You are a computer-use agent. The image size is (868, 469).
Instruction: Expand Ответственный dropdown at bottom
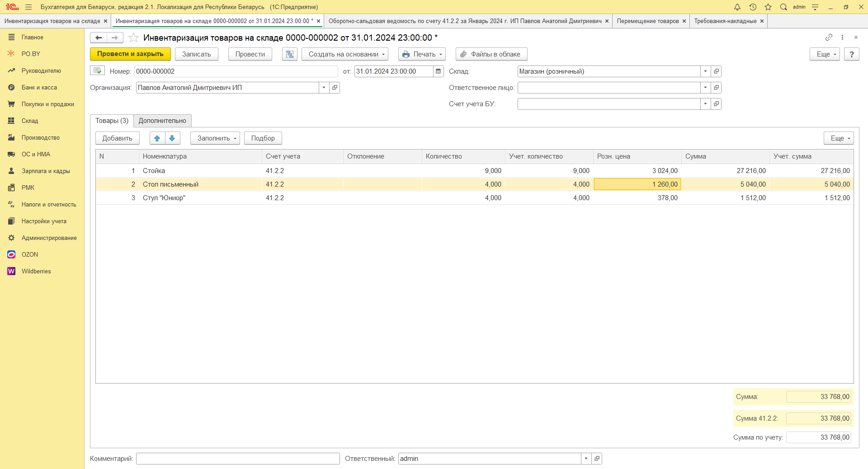coord(586,459)
